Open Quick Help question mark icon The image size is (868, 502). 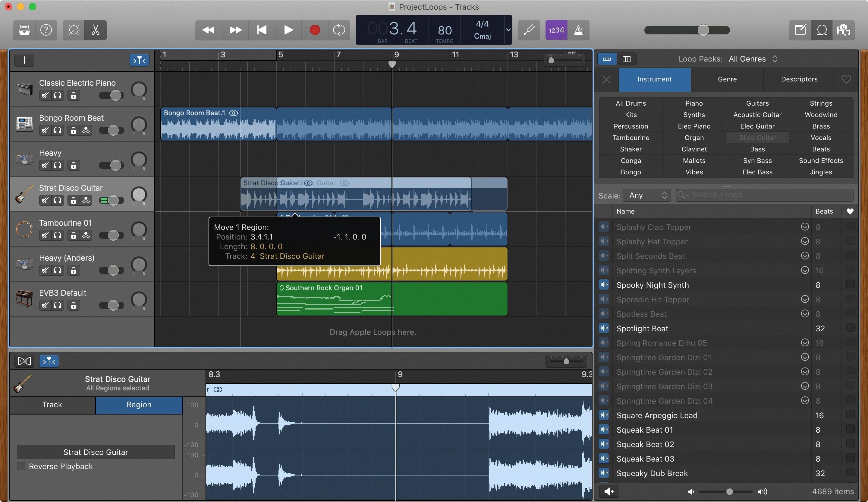pyautogui.click(x=46, y=30)
